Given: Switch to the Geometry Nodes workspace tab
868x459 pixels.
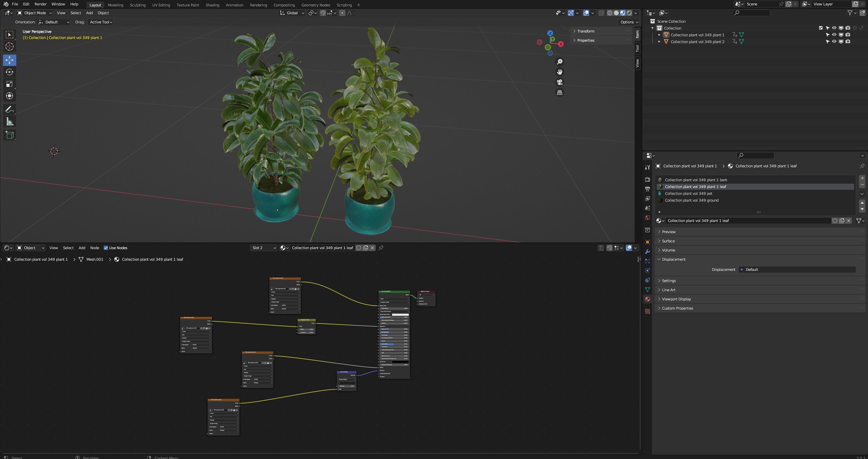Looking at the screenshot, I should 315,5.
